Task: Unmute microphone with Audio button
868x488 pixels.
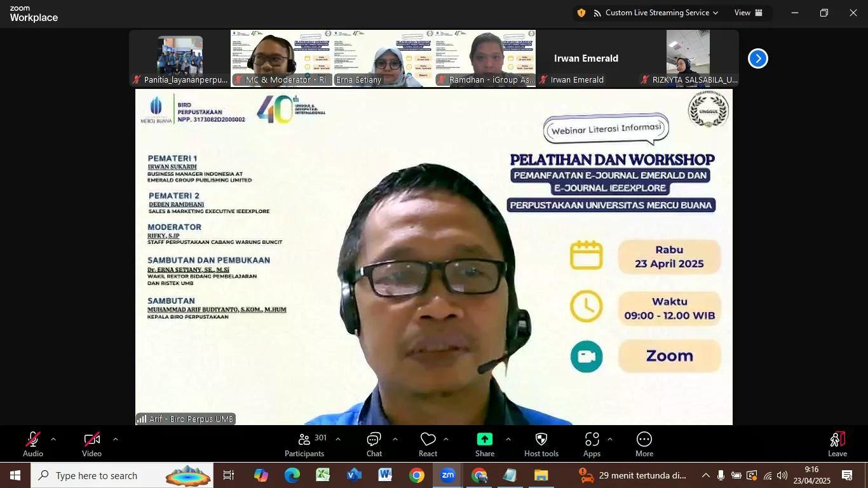Action: [33, 444]
